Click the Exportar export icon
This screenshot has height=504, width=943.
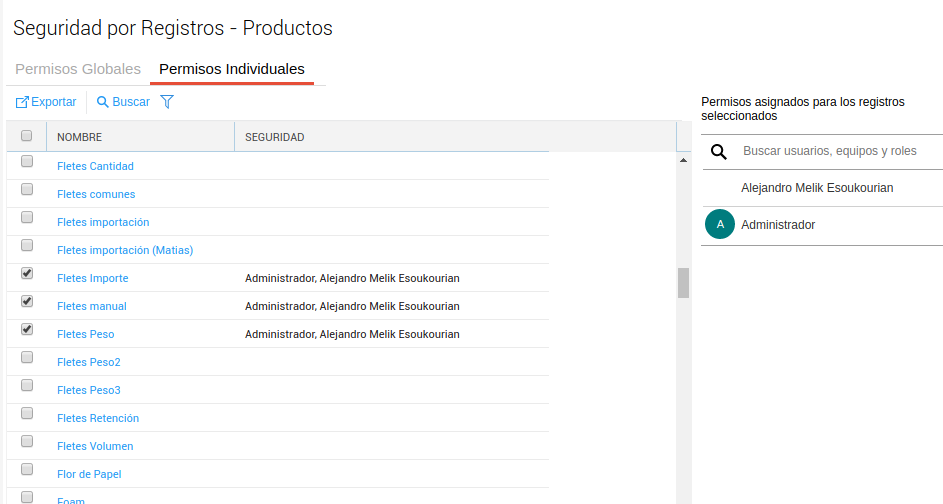(x=22, y=102)
